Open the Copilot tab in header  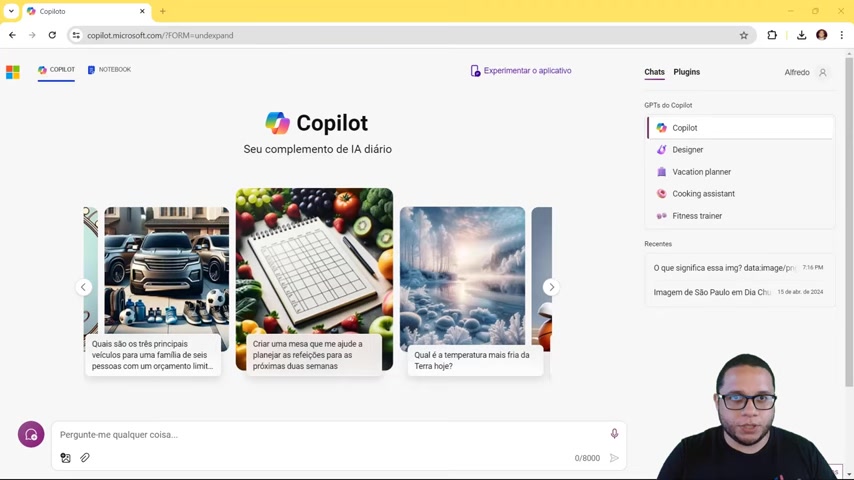click(x=56, y=70)
